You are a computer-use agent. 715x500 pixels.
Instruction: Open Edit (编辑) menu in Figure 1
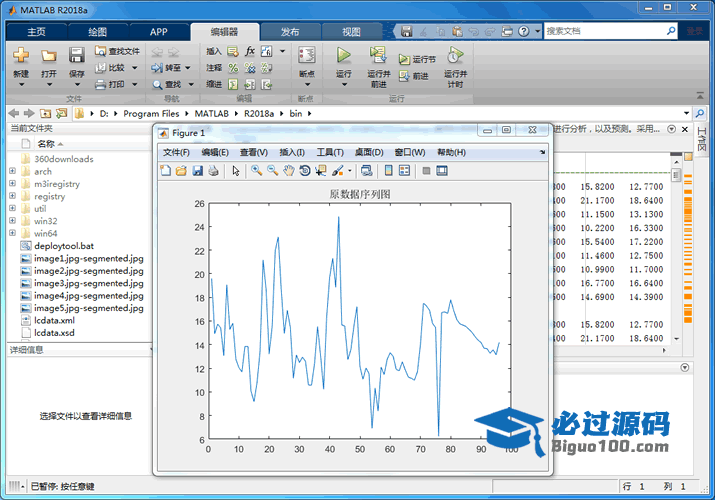pyautogui.click(x=215, y=152)
